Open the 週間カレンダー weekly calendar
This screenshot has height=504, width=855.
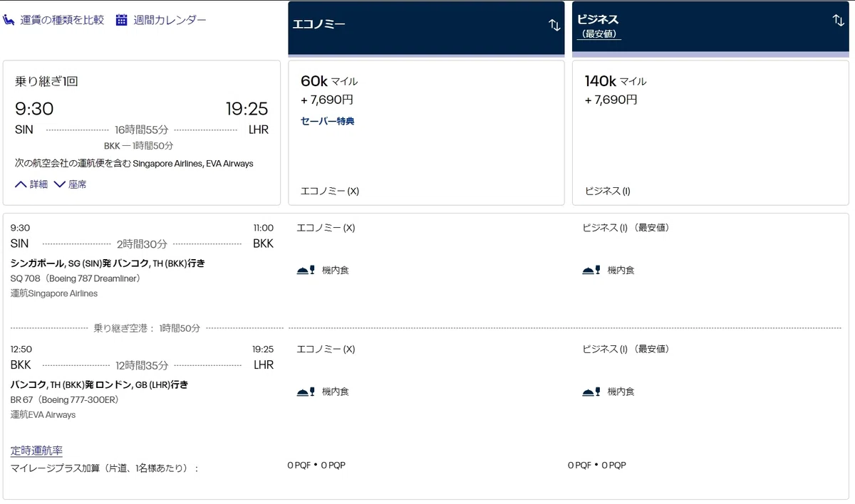click(170, 20)
